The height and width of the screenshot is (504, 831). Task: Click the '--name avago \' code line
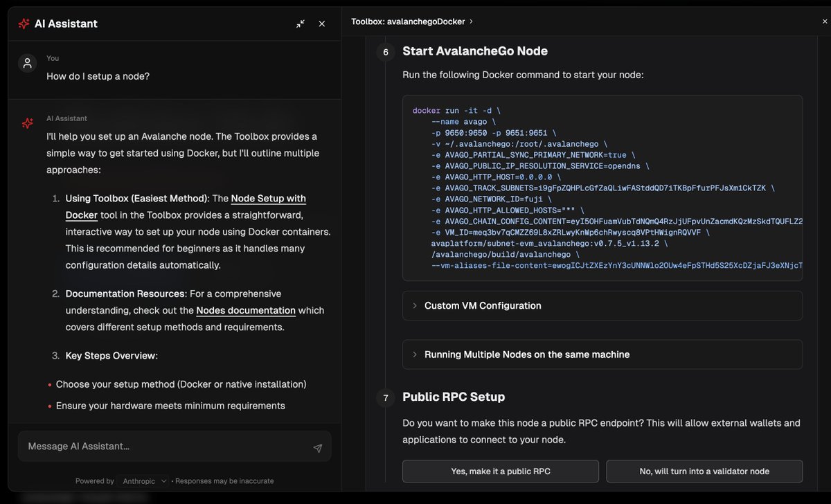pyautogui.click(x=463, y=121)
